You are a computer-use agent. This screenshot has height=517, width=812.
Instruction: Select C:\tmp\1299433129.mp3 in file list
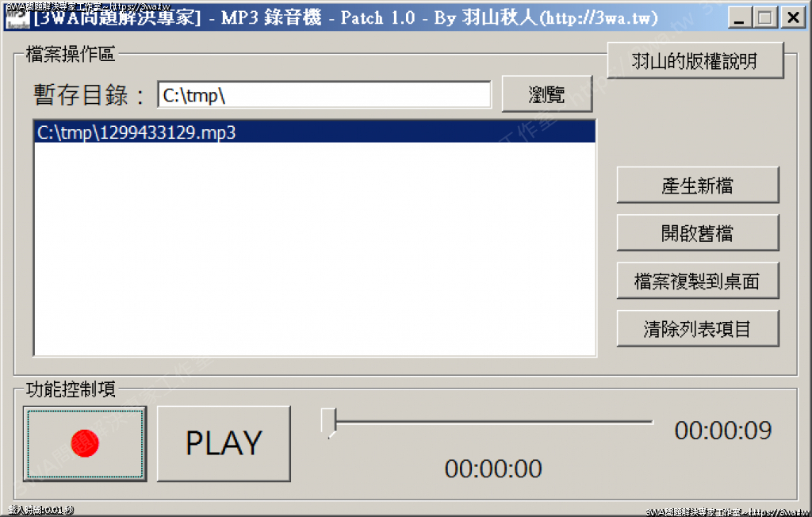click(x=315, y=132)
